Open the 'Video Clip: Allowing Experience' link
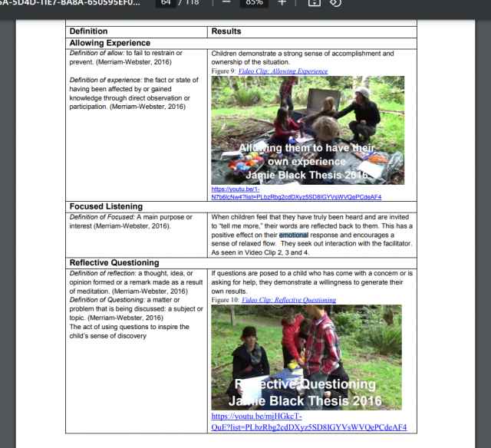The image size is (491, 448). coord(282,71)
